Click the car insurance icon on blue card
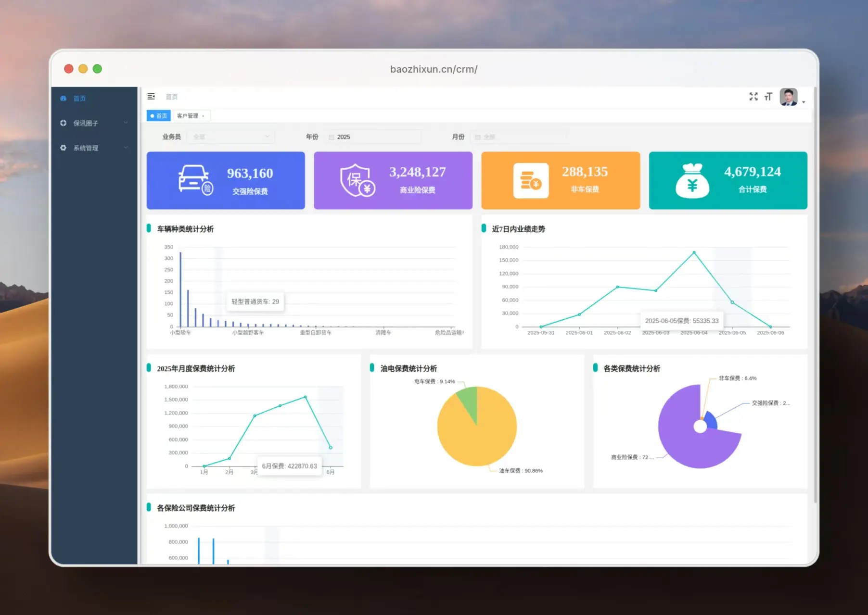 [195, 180]
